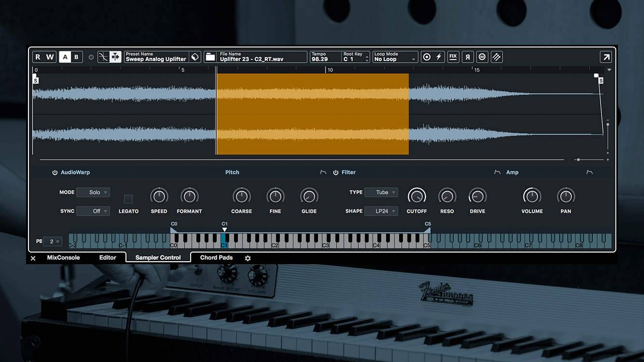Enable Read automation (R) button
Viewport: 644px width, 362px height.
pyautogui.click(x=38, y=57)
